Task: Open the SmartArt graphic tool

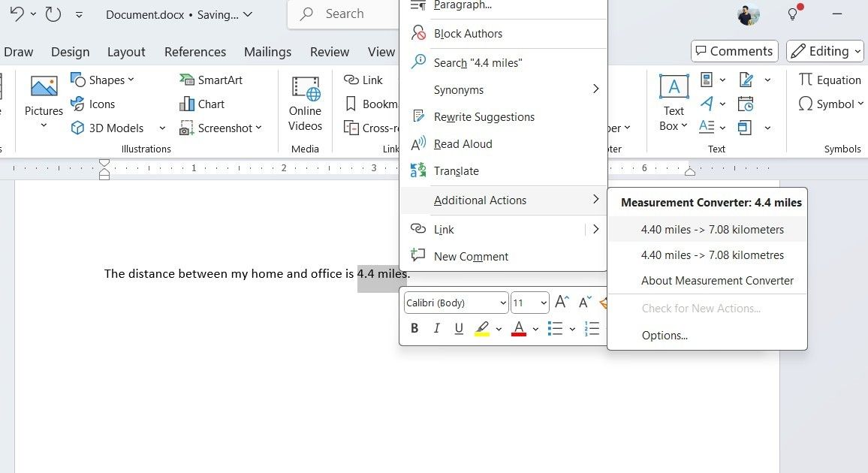Action: (211, 80)
